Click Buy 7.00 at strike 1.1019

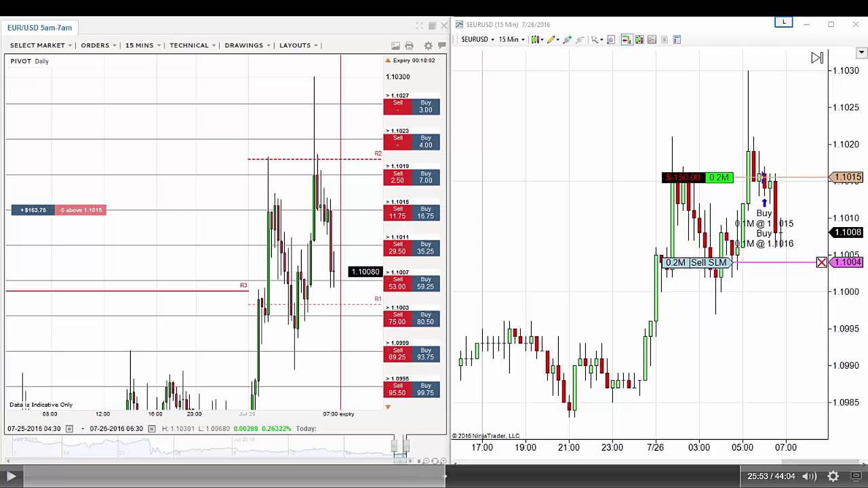pos(426,177)
